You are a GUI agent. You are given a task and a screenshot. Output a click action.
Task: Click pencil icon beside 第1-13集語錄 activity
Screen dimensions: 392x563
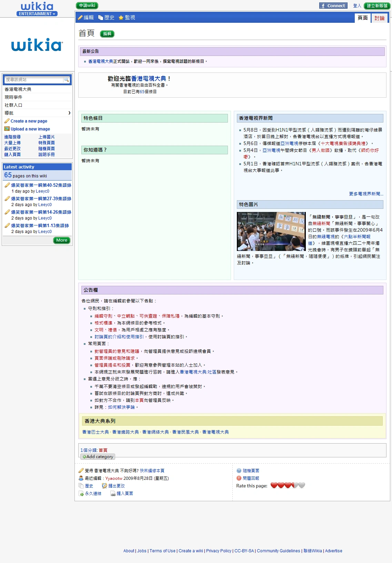click(x=7, y=226)
